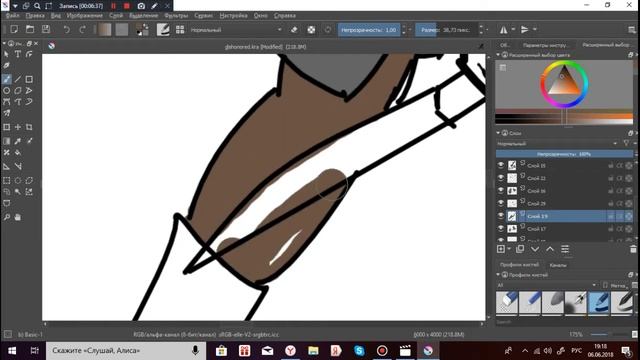Hide layer Слой 22
Viewport: 640px width, 360px height.
[501, 178]
